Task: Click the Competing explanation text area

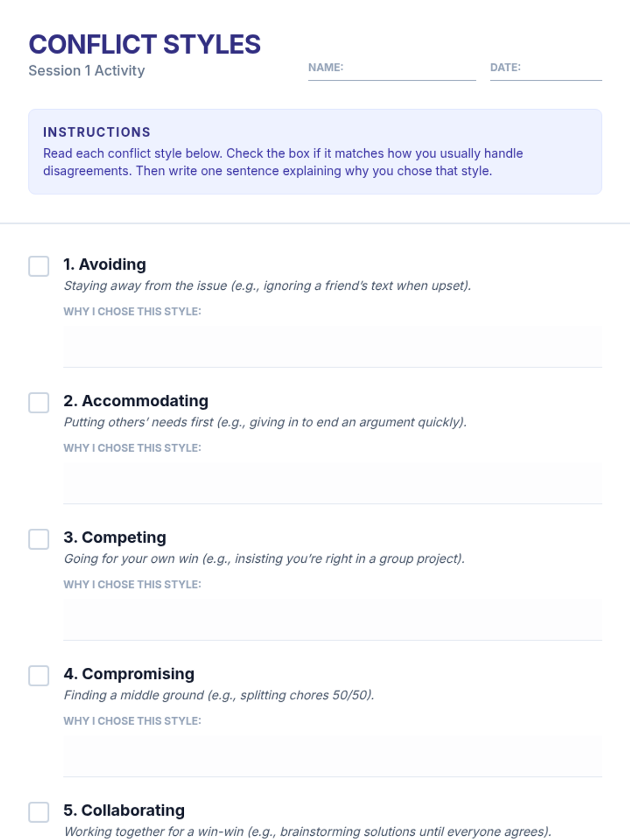Action: pyautogui.click(x=332, y=619)
